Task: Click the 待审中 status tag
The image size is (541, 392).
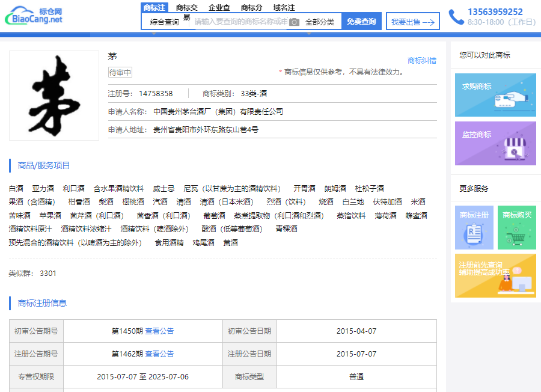Action: (120, 73)
